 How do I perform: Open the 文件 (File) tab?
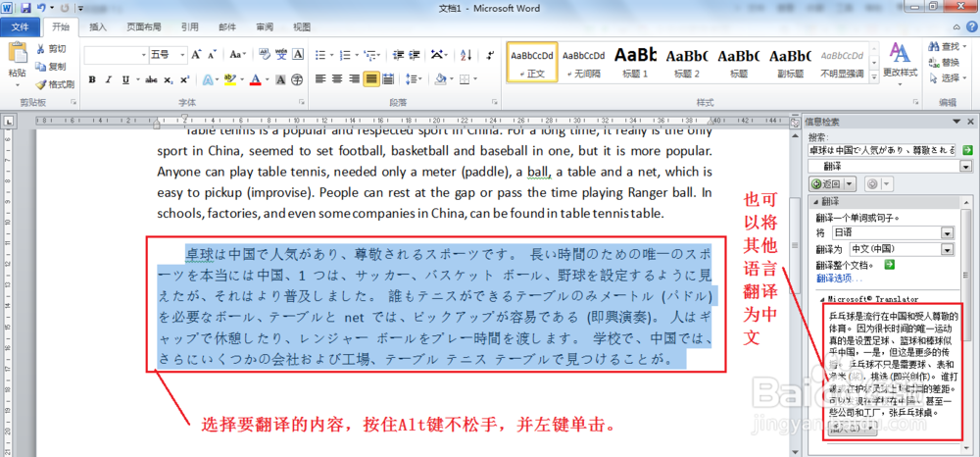pos(20,26)
